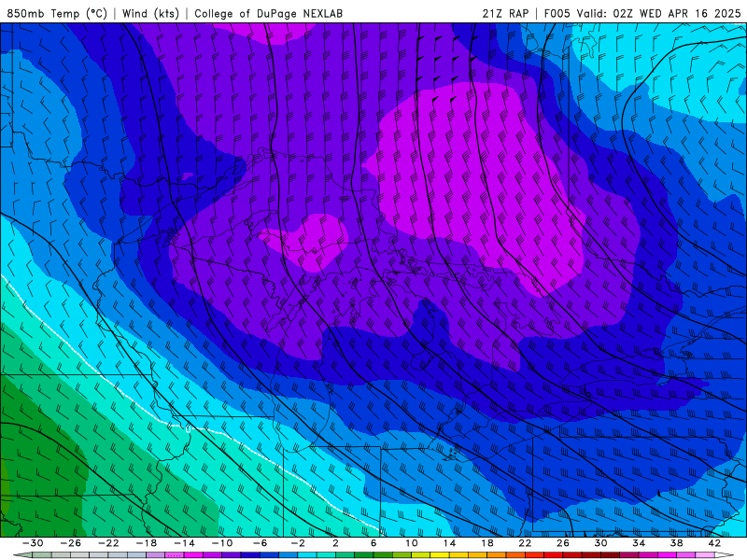This screenshot has width=747, height=560.
Task: Select the 14 value on the color scale
Action: [449, 543]
